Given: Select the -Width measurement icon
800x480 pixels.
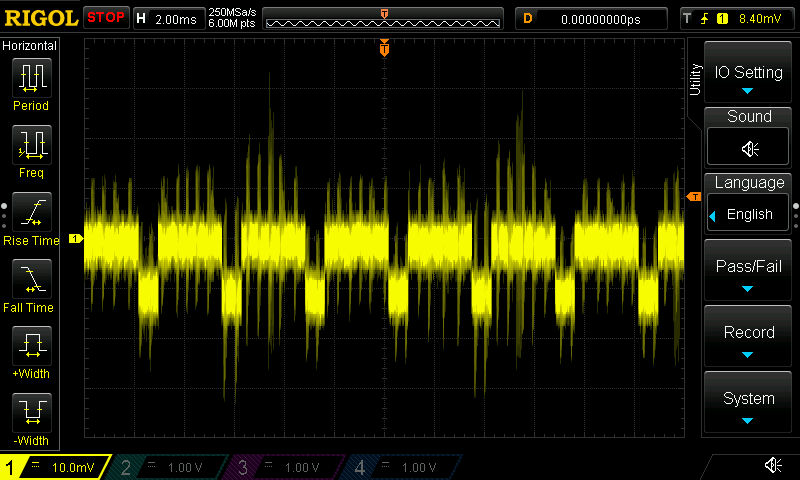Looking at the screenshot, I should coord(31,412).
